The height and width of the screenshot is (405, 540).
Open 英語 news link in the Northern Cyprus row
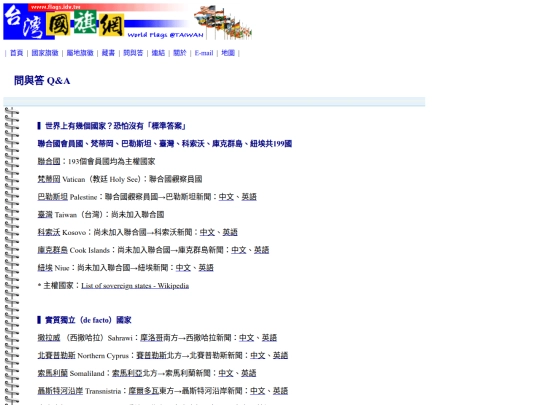click(280, 355)
